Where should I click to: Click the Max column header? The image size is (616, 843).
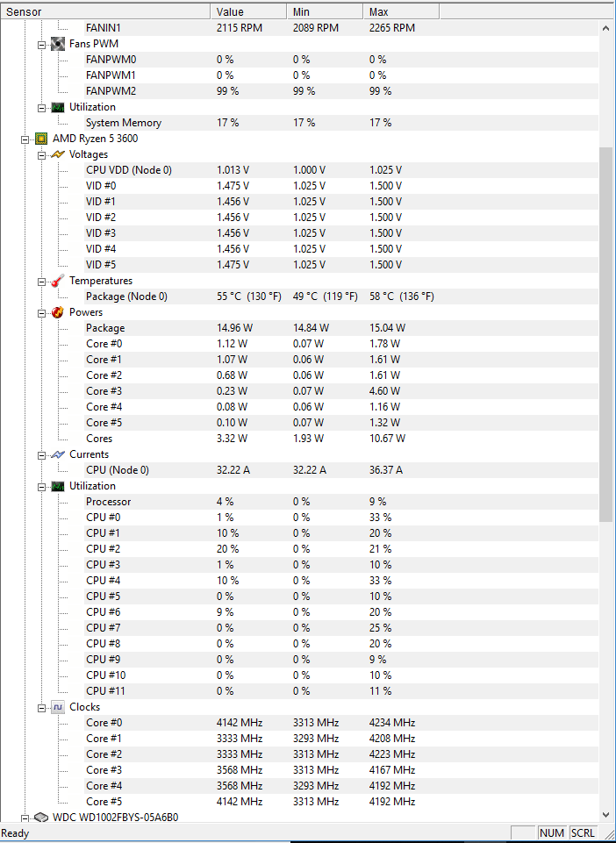[x=401, y=11]
